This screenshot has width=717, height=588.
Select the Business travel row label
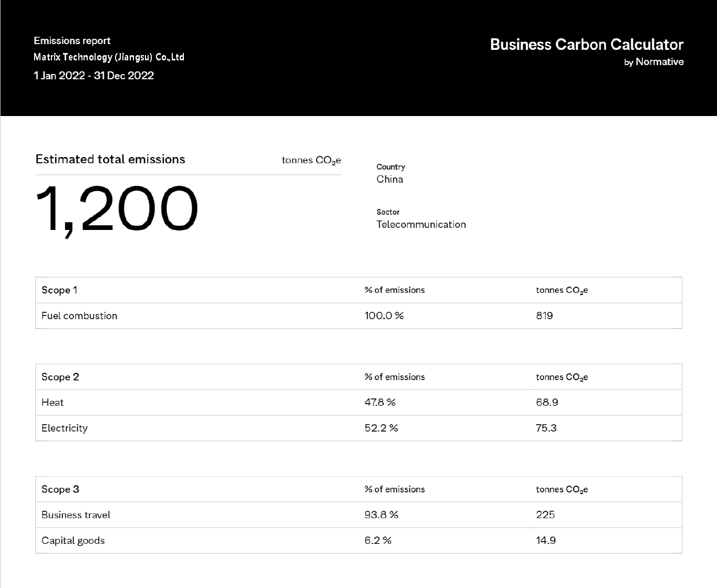(x=76, y=515)
